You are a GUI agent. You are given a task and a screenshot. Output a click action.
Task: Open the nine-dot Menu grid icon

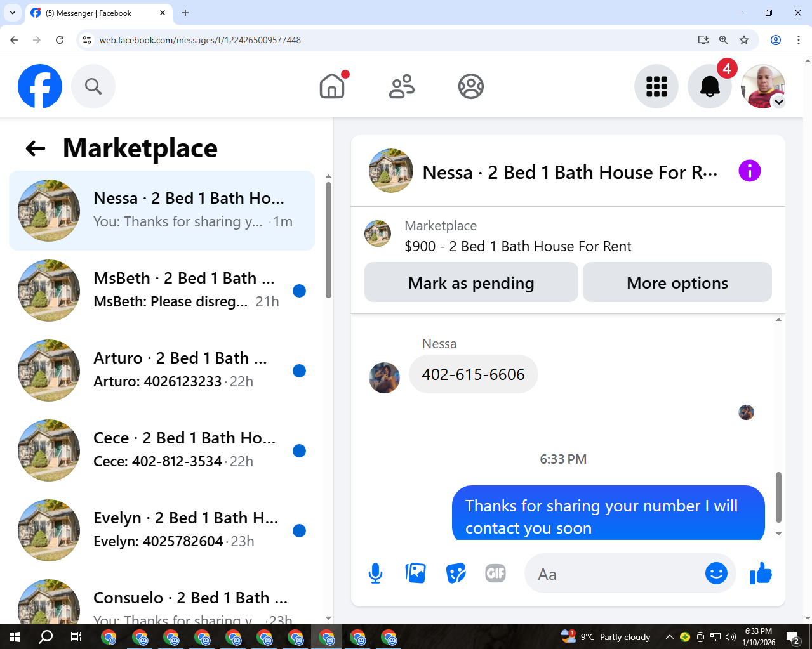(656, 86)
